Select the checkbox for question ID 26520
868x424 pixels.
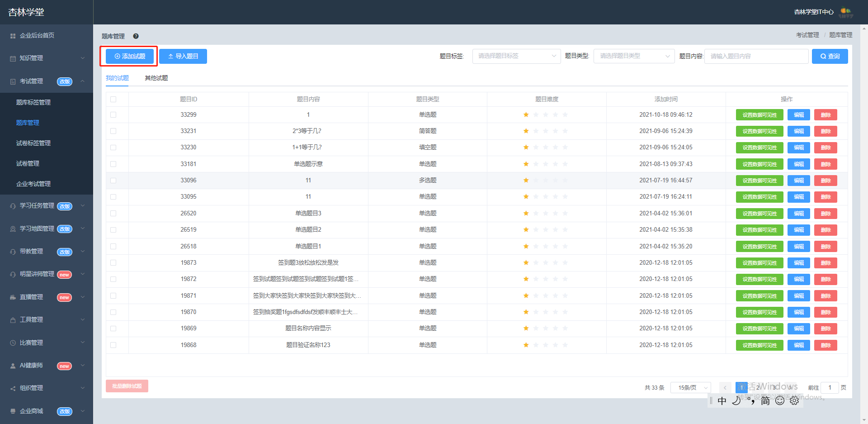[x=113, y=214]
